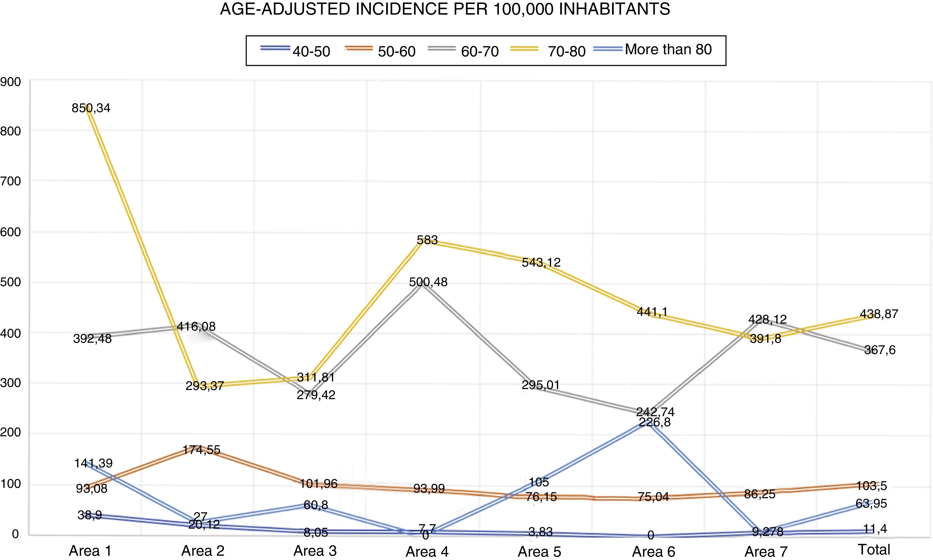Click the Area 4 axis label
This screenshot has height=560, width=933.
click(x=427, y=552)
